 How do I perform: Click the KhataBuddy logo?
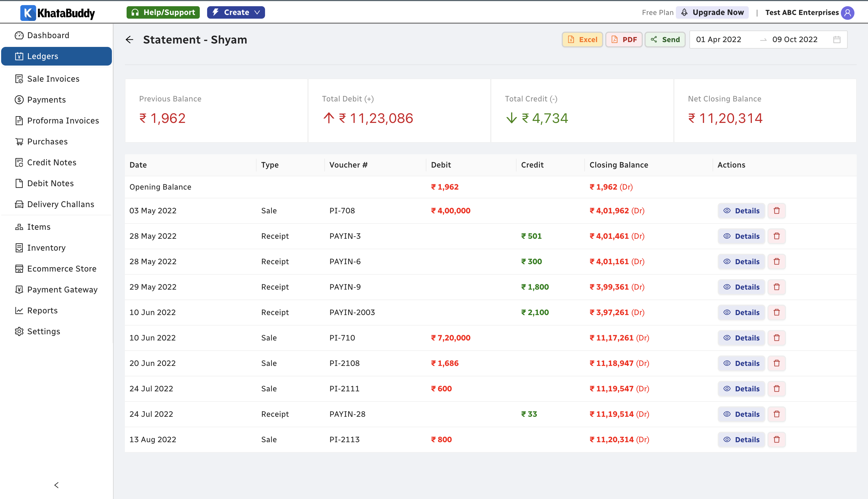pyautogui.click(x=58, y=13)
